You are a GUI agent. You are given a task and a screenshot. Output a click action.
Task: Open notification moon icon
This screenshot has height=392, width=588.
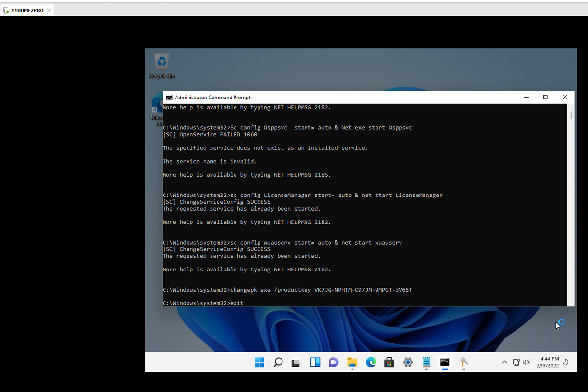pyautogui.click(x=566, y=362)
